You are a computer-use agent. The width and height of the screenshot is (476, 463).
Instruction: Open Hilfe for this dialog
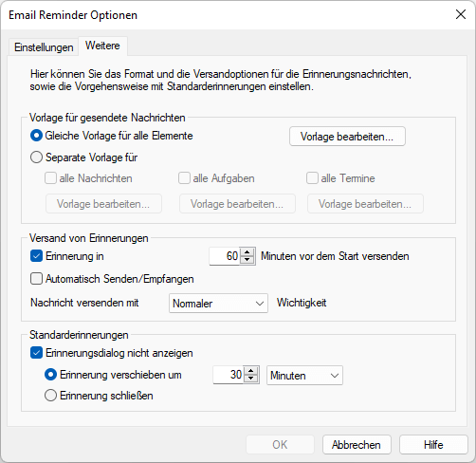[x=433, y=445]
